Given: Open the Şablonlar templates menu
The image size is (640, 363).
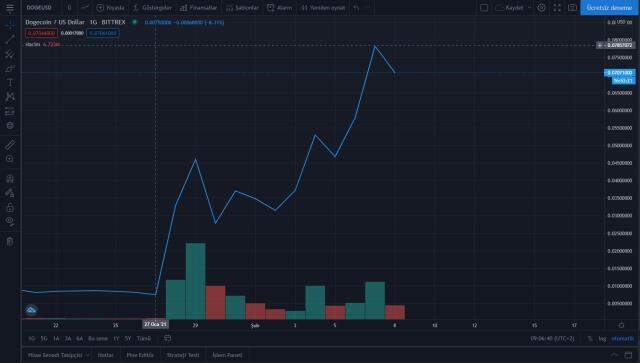Looking at the screenshot, I should (x=242, y=7).
